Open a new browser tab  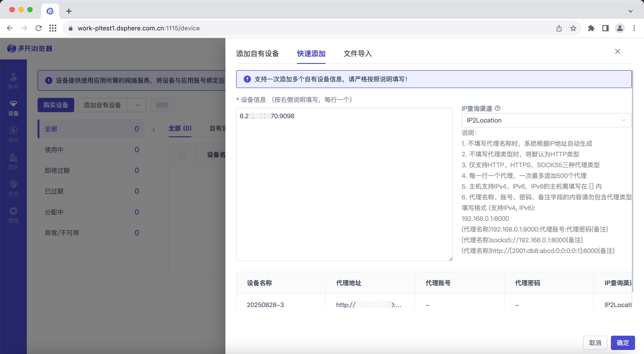[69, 11]
